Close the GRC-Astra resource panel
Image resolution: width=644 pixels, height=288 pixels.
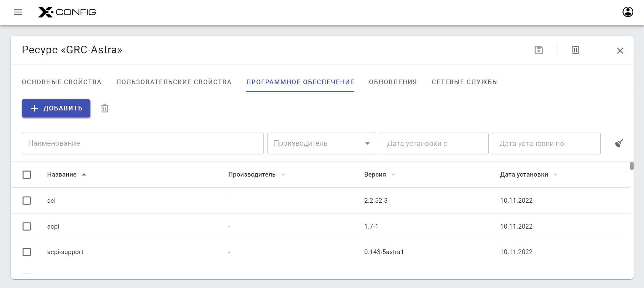tap(620, 51)
